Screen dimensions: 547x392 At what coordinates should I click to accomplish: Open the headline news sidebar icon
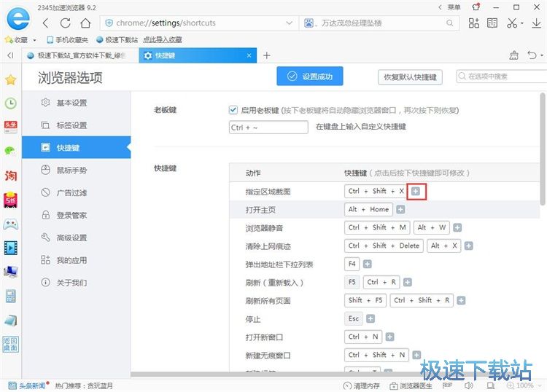tap(11, 127)
